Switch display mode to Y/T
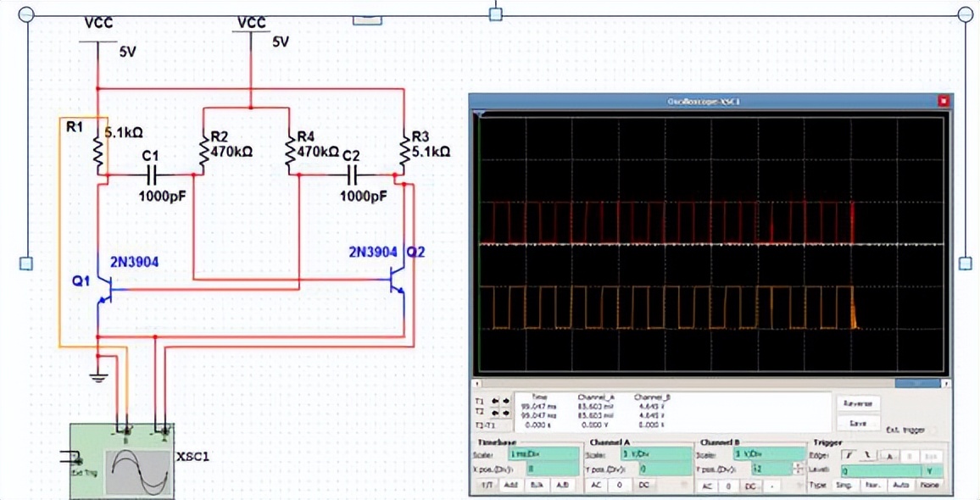The width and height of the screenshot is (980, 500). tap(487, 485)
